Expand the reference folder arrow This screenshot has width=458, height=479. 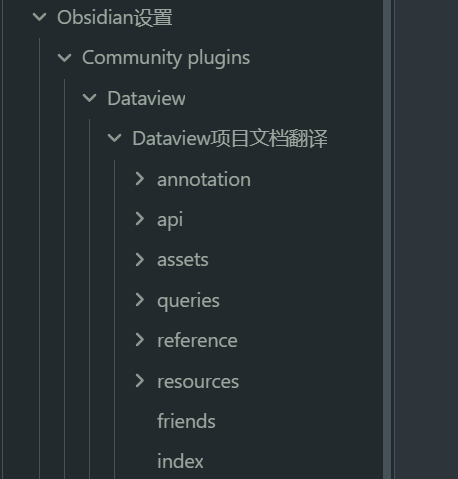(140, 340)
